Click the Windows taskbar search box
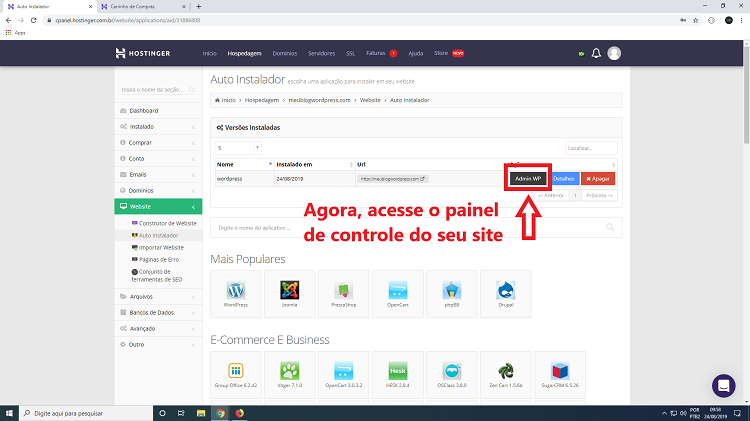 pos(86,413)
